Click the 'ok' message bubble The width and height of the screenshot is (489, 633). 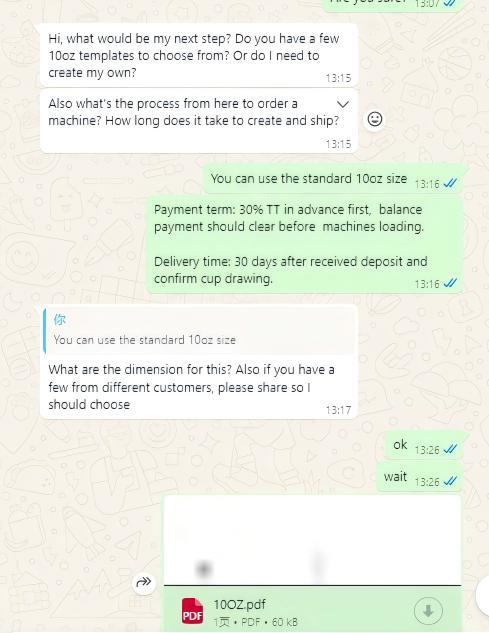pos(423,445)
